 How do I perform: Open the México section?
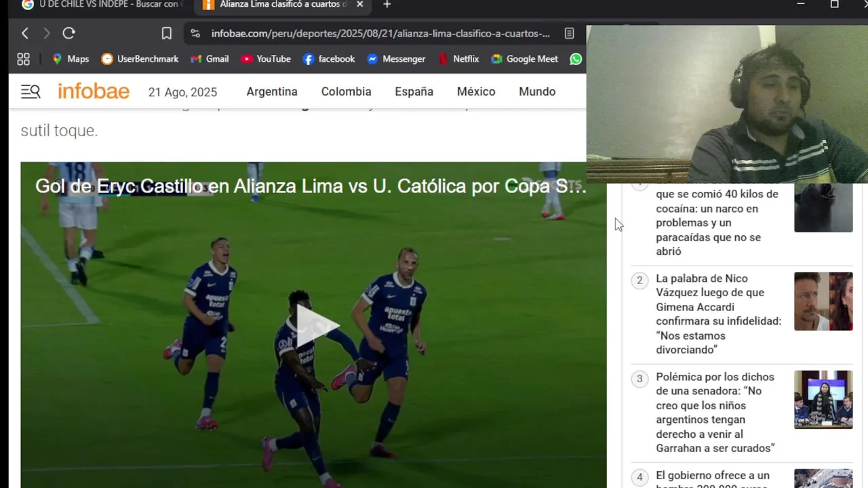pyautogui.click(x=476, y=91)
